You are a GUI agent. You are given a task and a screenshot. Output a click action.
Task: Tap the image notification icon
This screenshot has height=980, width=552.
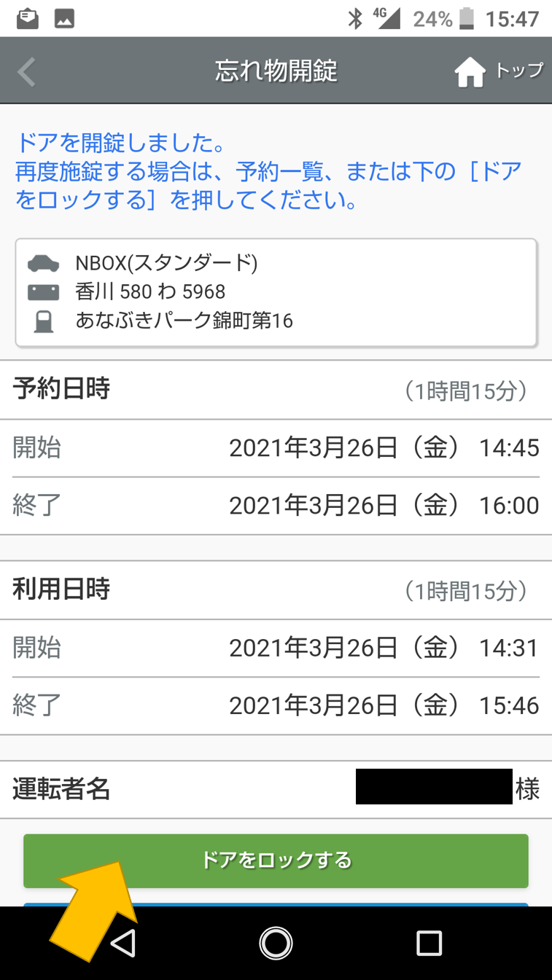click(x=65, y=19)
